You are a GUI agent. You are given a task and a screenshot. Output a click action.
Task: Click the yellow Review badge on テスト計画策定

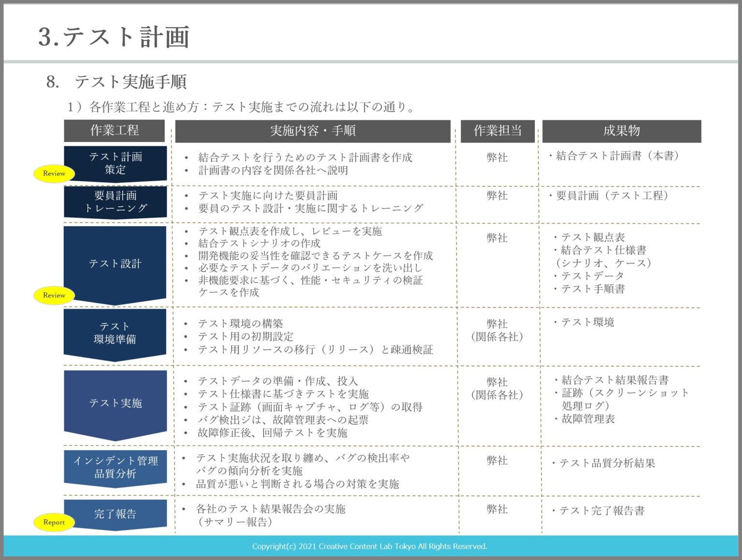pos(54,173)
